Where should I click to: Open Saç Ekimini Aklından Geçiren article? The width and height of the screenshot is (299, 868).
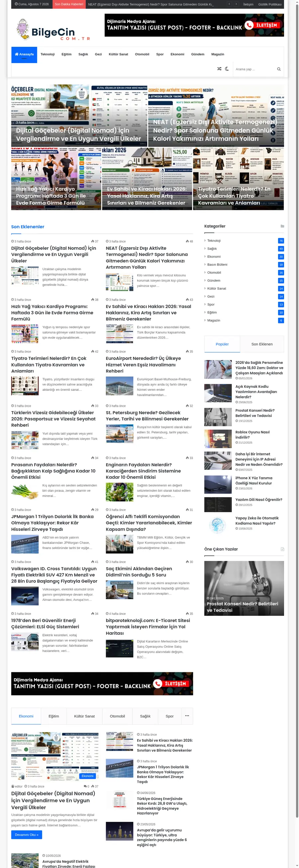coord(139,572)
